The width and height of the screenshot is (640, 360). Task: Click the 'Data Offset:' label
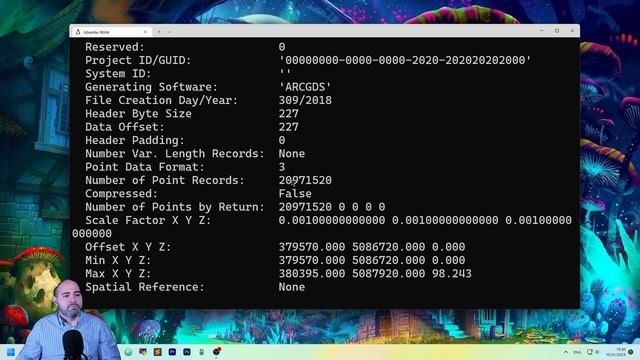point(124,127)
